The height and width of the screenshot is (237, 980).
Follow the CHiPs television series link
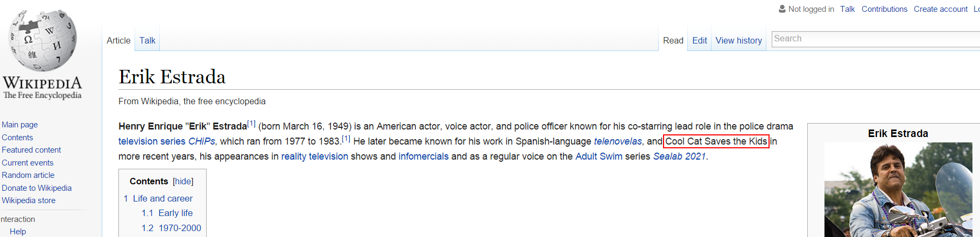click(x=201, y=141)
